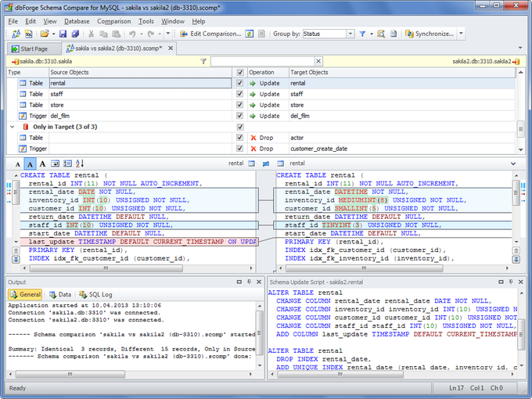Open the Open file dropdown arrow
Image resolution: width=532 pixels, height=399 pixels.
pos(54,34)
